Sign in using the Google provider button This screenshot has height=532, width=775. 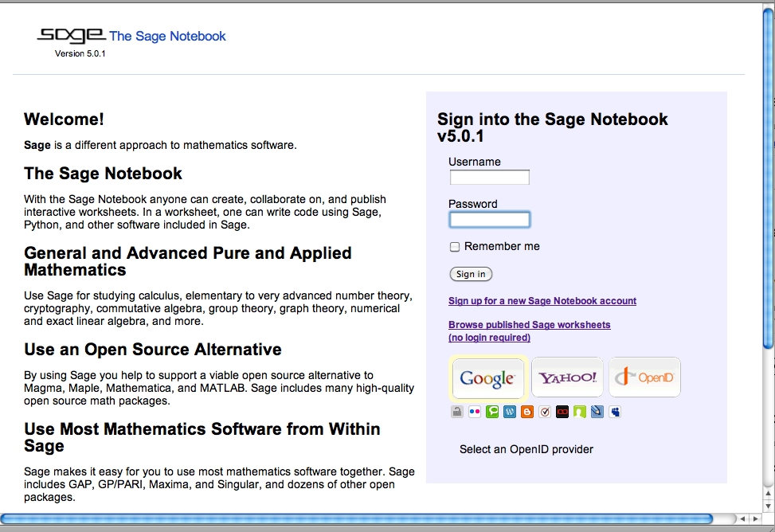[x=487, y=377]
